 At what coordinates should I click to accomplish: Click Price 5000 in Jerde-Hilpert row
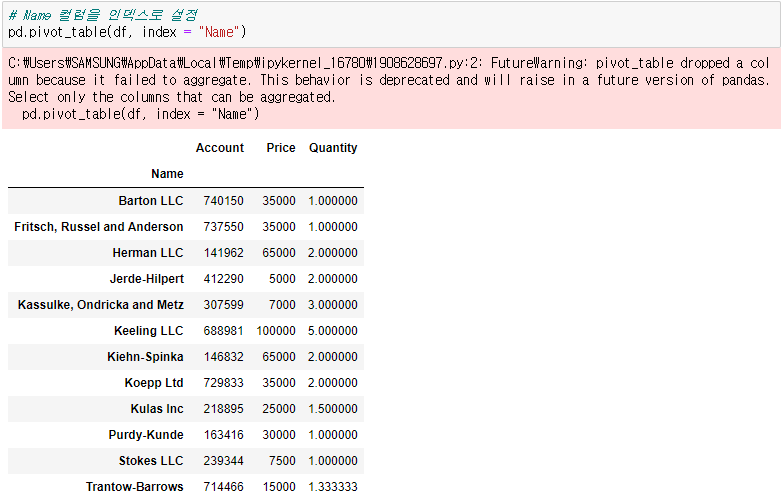point(282,279)
